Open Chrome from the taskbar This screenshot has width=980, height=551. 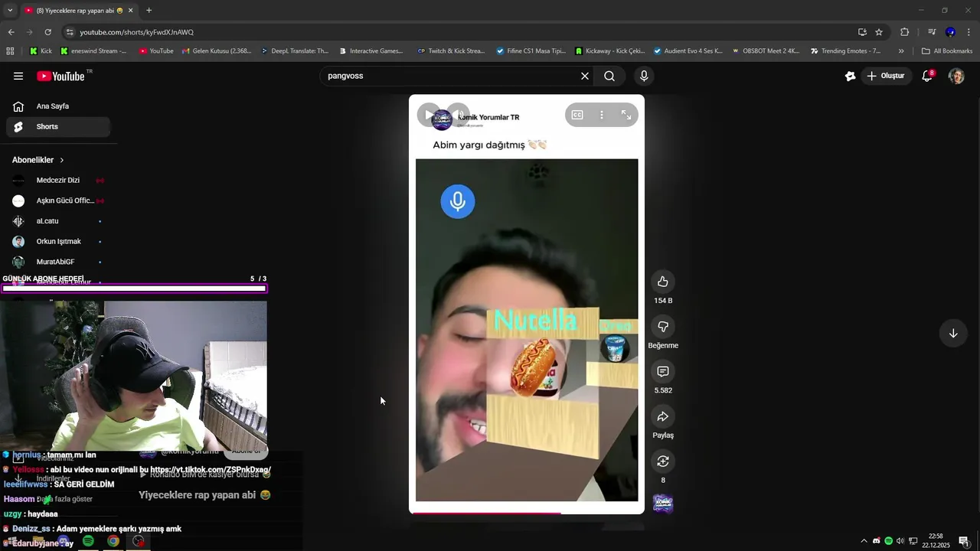coord(113,541)
